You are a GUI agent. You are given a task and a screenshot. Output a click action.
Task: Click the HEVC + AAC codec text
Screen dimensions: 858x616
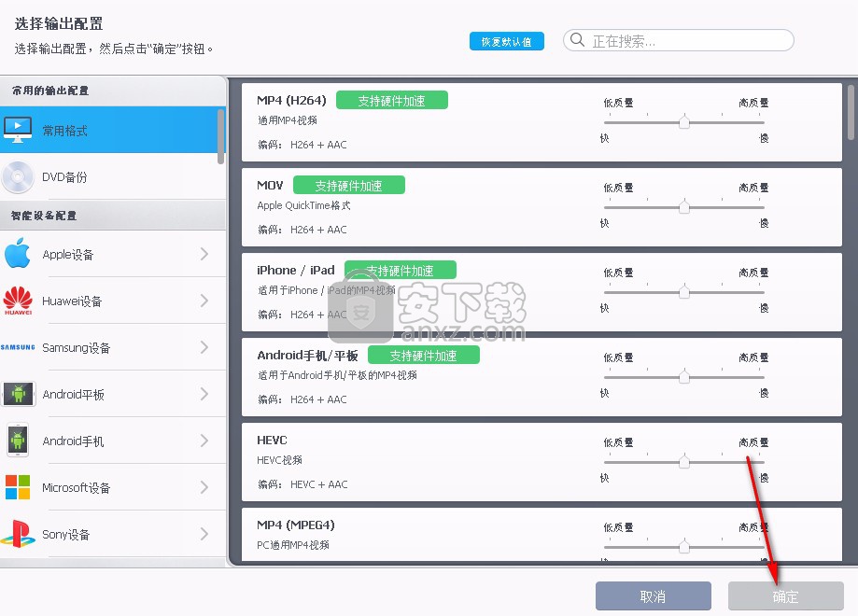pyautogui.click(x=318, y=484)
